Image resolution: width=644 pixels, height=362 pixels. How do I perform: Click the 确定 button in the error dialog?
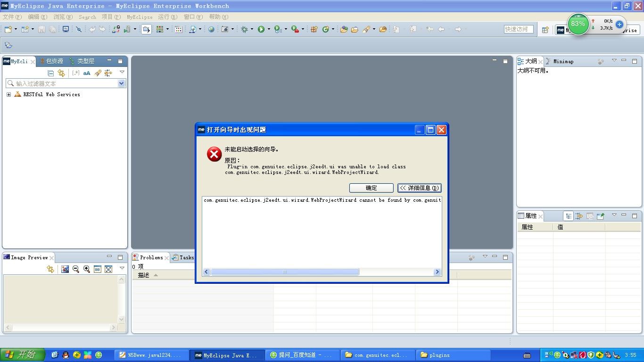372,188
